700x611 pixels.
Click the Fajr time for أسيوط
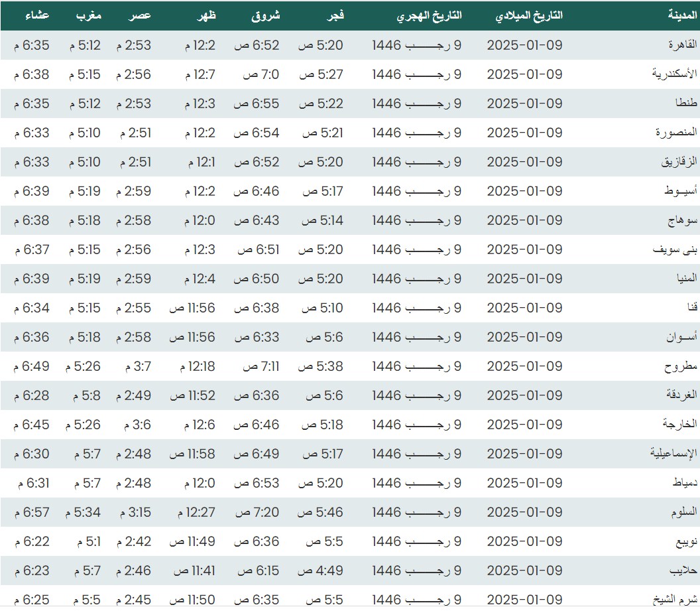(323, 191)
